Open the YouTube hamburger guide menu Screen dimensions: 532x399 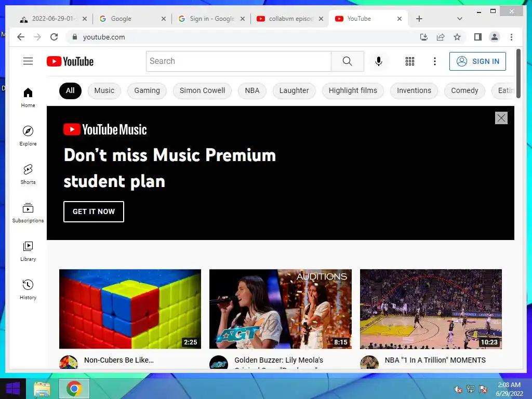pyautogui.click(x=28, y=61)
